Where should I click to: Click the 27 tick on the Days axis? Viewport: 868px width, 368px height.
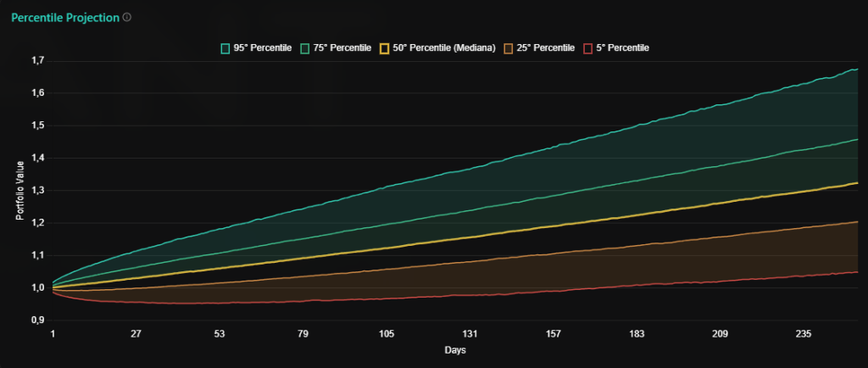(136, 334)
